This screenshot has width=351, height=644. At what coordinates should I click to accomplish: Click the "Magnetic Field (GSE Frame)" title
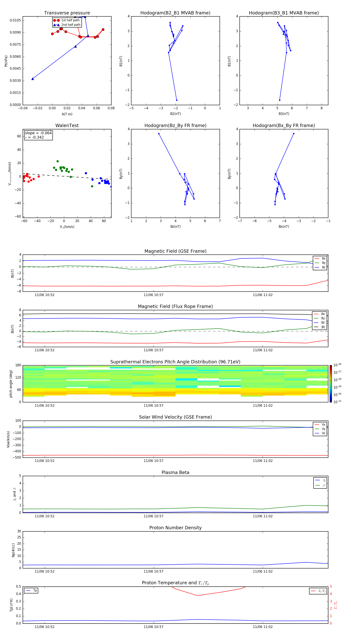point(175,251)
